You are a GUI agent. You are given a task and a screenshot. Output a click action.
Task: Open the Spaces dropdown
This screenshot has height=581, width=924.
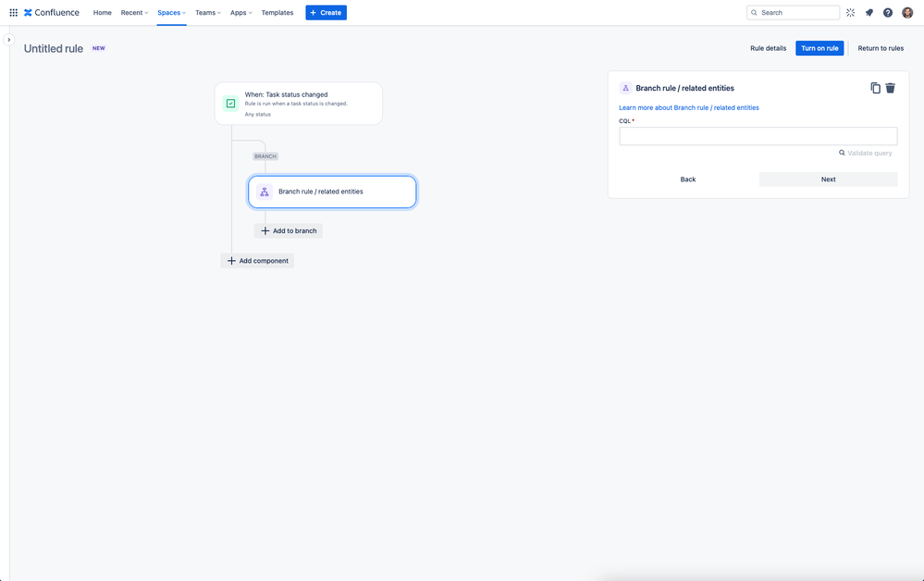170,13
